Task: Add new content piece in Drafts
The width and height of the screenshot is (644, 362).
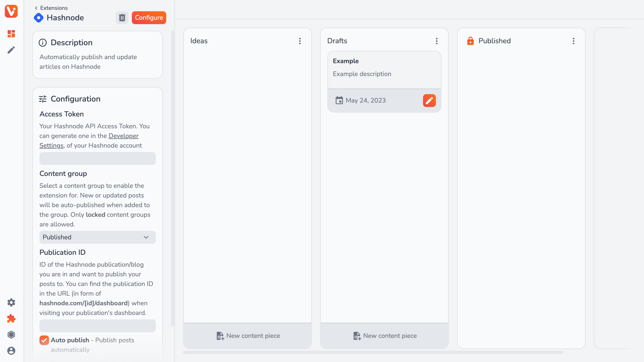Action: pos(384,336)
